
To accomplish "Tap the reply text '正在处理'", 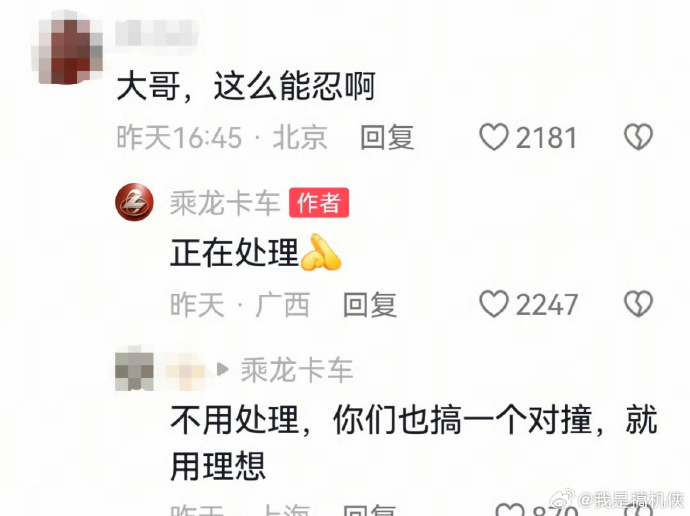I will click(235, 253).
